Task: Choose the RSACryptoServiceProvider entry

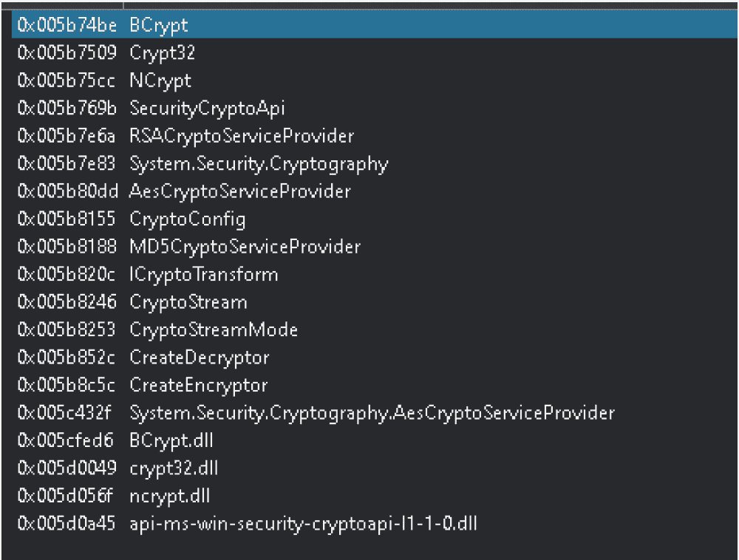Action: pos(242,136)
